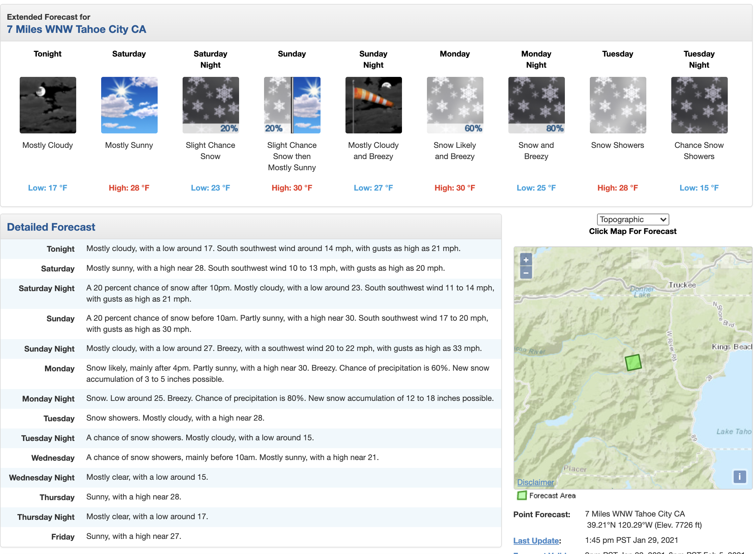Click the Point Forecast label
The image size is (756, 554).
(542, 515)
